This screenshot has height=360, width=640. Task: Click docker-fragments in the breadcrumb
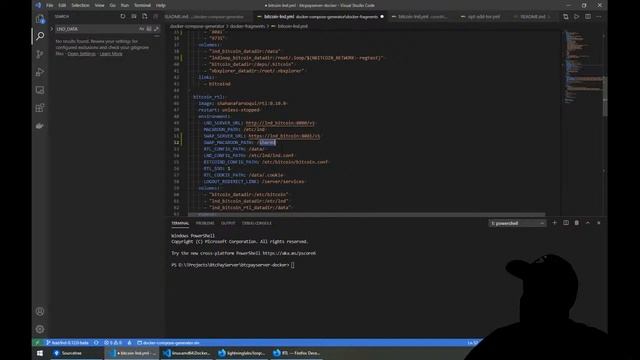247,26
